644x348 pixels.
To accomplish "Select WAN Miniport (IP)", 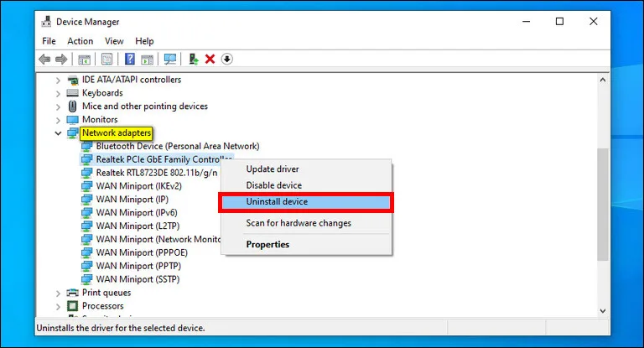I will coord(132,200).
